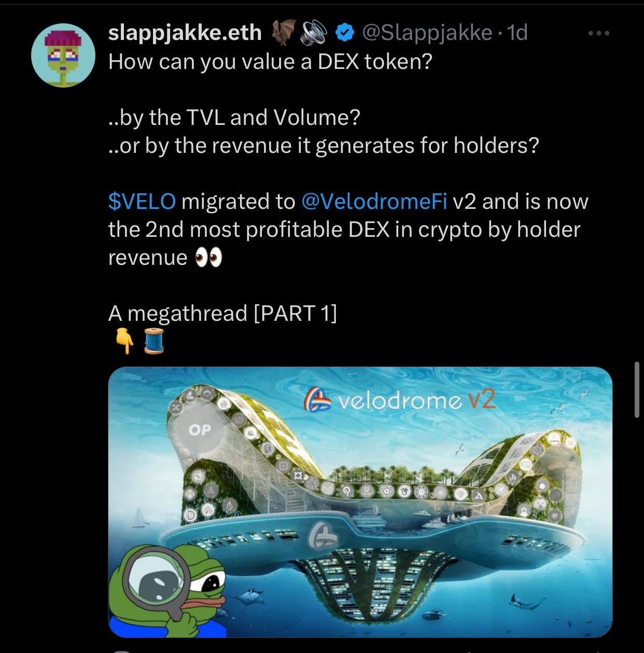The width and height of the screenshot is (644, 653).
Task: Open the slappjakke.eth display name
Action: [x=185, y=33]
